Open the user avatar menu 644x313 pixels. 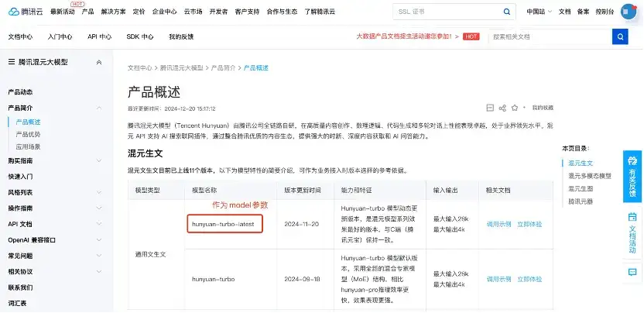(628, 12)
